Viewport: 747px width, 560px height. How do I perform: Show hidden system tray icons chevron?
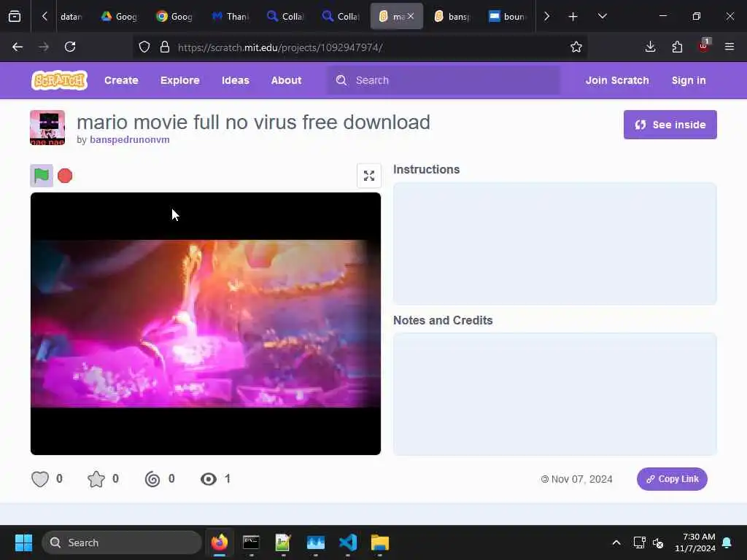click(x=616, y=542)
